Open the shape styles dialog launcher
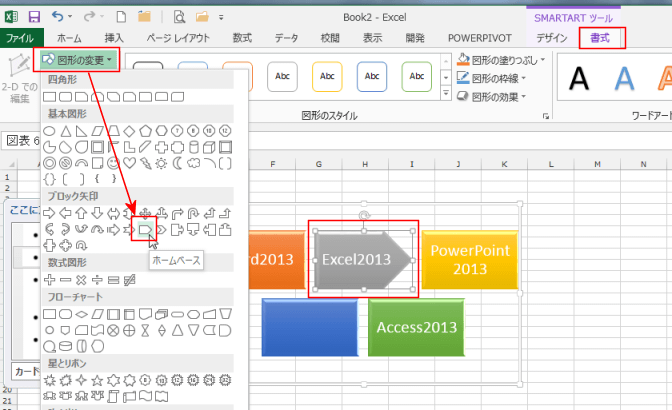The width and height of the screenshot is (672, 410). (x=546, y=116)
